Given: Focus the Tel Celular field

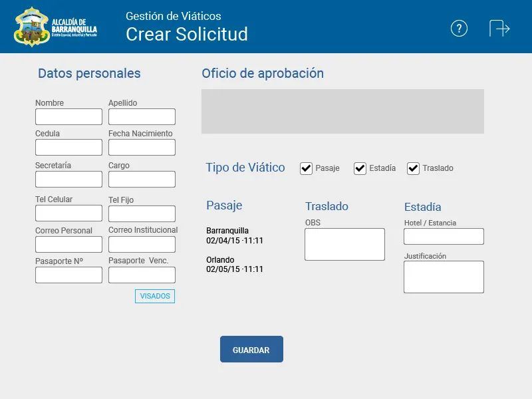Looking at the screenshot, I should point(68,213).
